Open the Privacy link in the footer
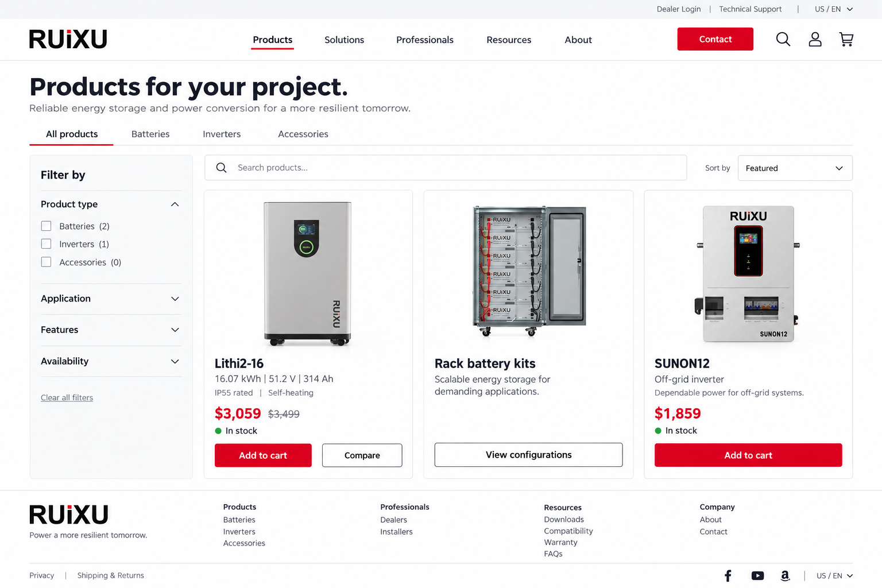Screen dimensions: 882x588 click(x=41, y=575)
